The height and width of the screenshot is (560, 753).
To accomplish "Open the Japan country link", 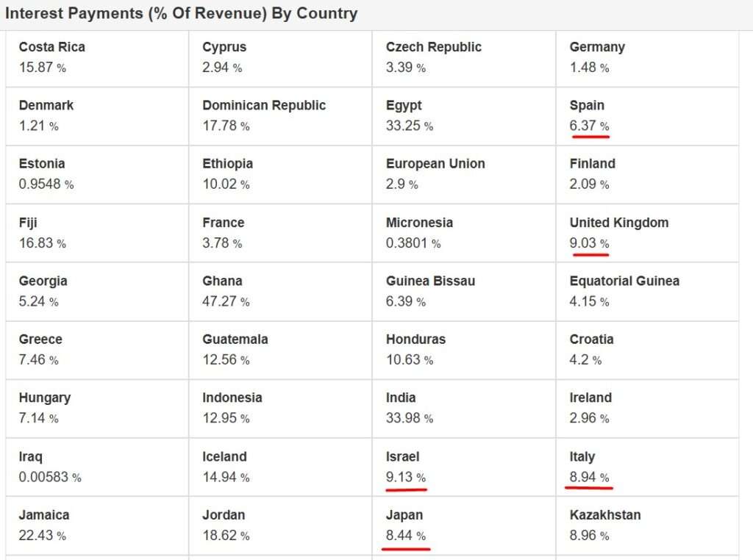I will point(404,515).
